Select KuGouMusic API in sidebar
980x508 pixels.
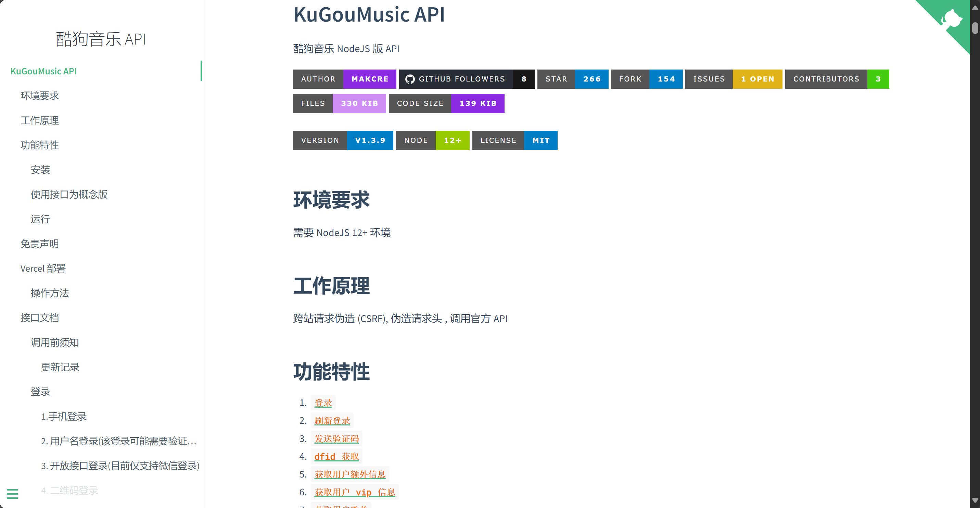tap(43, 71)
